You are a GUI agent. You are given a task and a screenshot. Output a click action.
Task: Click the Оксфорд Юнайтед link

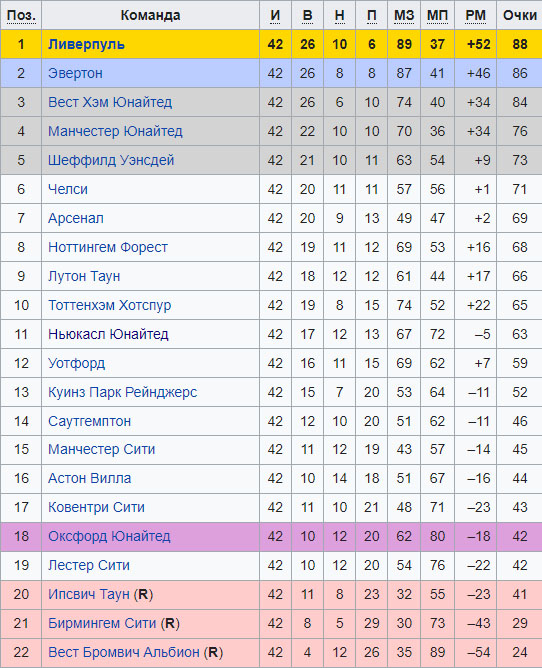click(109, 536)
